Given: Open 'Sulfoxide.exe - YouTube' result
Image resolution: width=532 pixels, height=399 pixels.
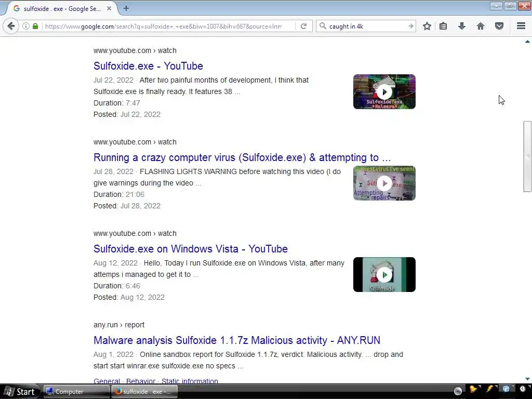Looking at the screenshot, I should (148, 66).
